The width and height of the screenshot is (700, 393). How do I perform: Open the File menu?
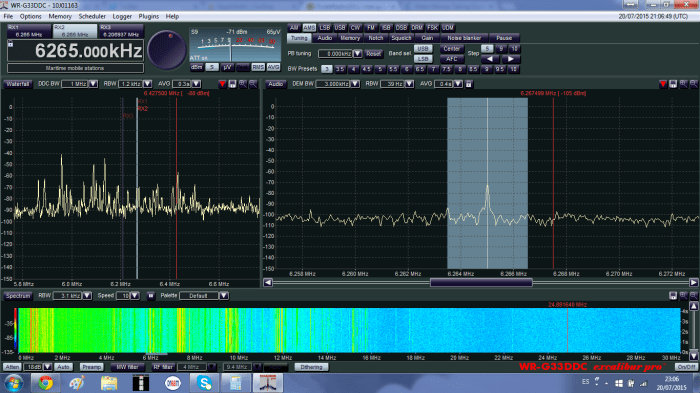[8, 17]
